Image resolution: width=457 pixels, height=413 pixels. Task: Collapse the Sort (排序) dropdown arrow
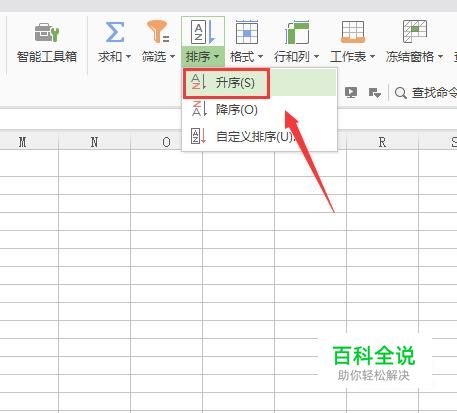click(217, 57)
